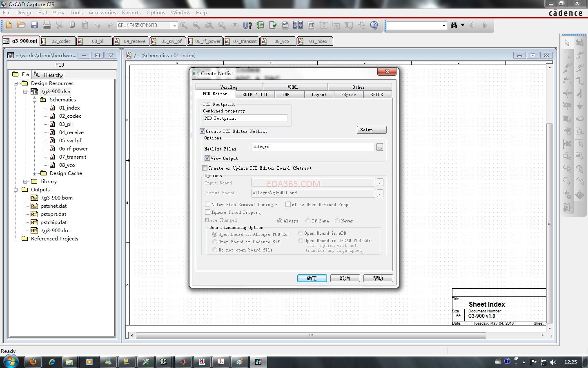Image resolution: width=588 pixels, height=368 pixels.
Task: Select pstxnet.dat in the Outputs folder
Action: [x=53, y=206]
